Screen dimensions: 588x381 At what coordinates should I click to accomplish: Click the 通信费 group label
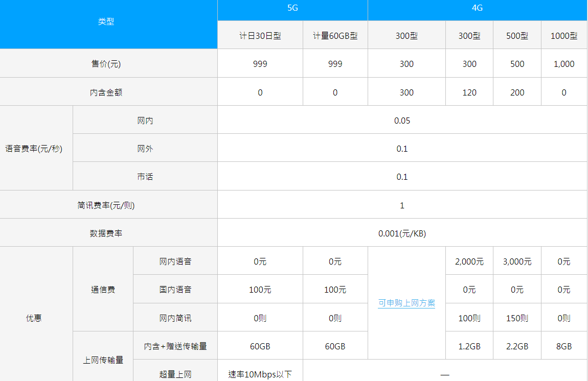(103, 290)
